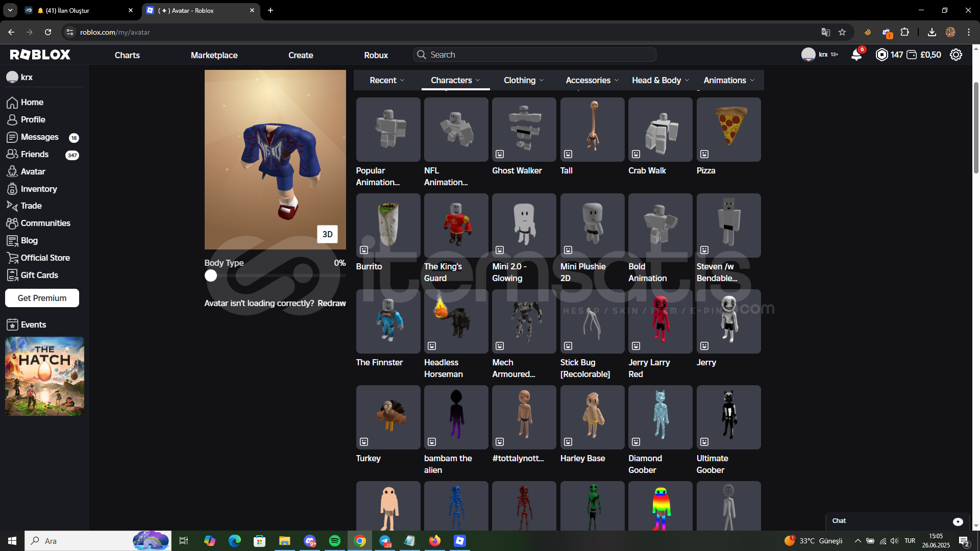Expand the Characters dropdown
Screen dimensions: 980x551
[x=456, y=80]
